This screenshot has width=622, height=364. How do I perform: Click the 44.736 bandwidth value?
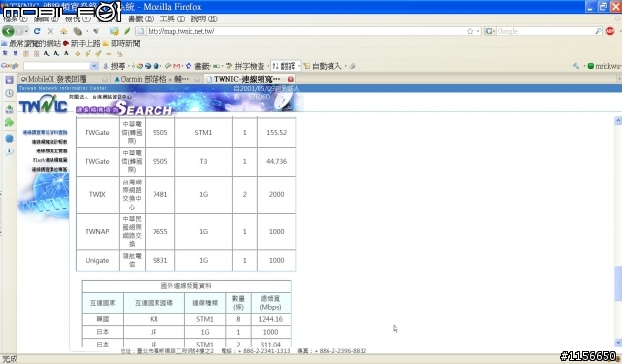pos(276,161)
